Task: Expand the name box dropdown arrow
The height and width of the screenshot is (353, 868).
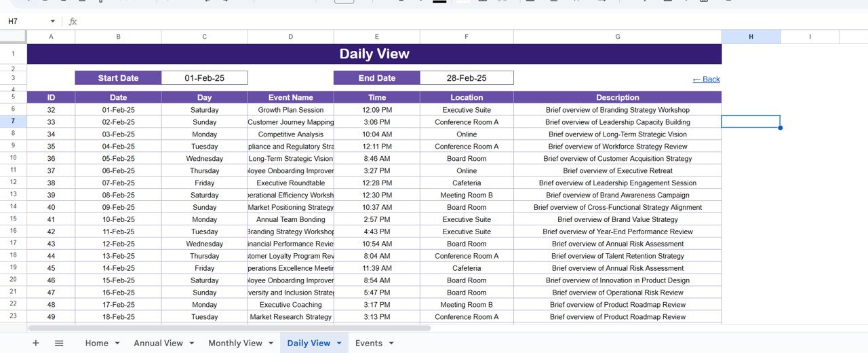Action: pos(53,22)
